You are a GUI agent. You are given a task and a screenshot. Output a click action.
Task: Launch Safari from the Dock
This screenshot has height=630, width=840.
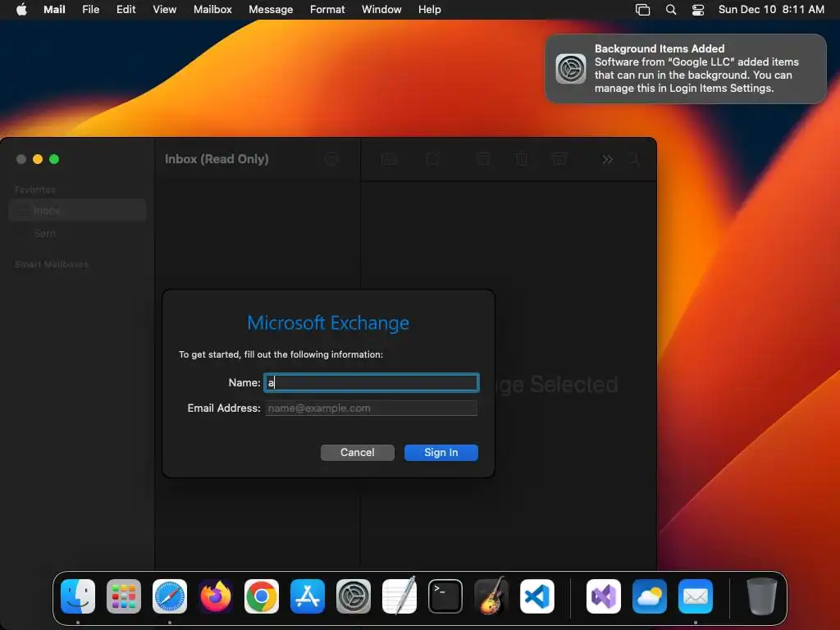170,596
